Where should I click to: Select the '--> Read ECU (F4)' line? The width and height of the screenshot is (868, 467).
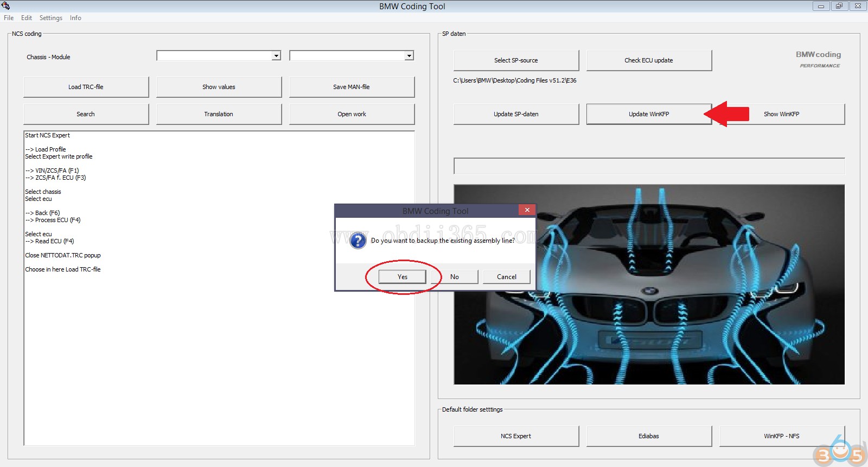[x=49, y=241]
